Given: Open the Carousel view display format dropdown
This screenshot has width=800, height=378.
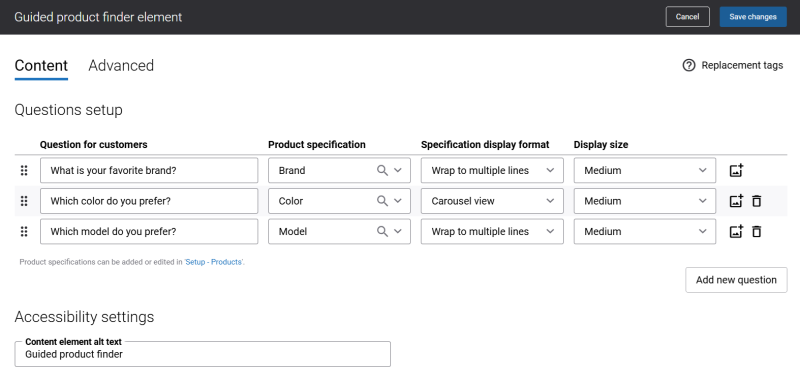Looking at the screenshot, I should click(x=492, y=201).
